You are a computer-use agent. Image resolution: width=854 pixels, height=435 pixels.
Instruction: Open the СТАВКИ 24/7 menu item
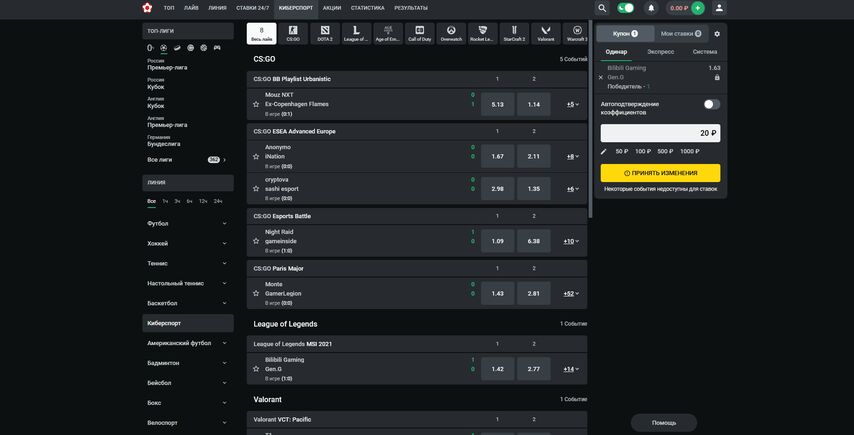click(253, 8)
